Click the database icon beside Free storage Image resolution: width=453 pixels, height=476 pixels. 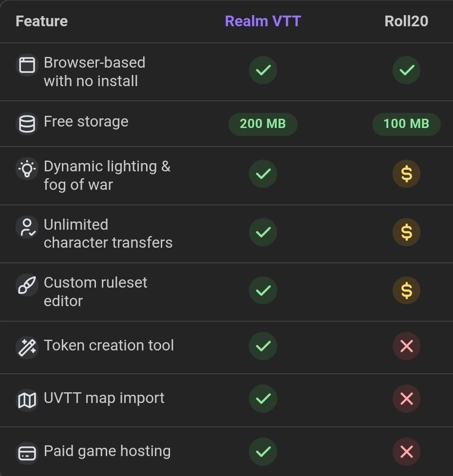coord(27,124)
